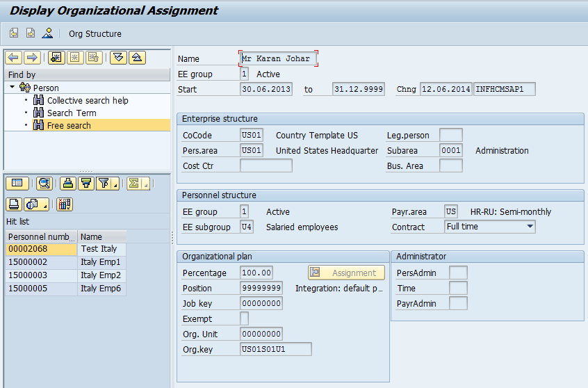Expand all nodes with double down arrow

tap(118, 58)
